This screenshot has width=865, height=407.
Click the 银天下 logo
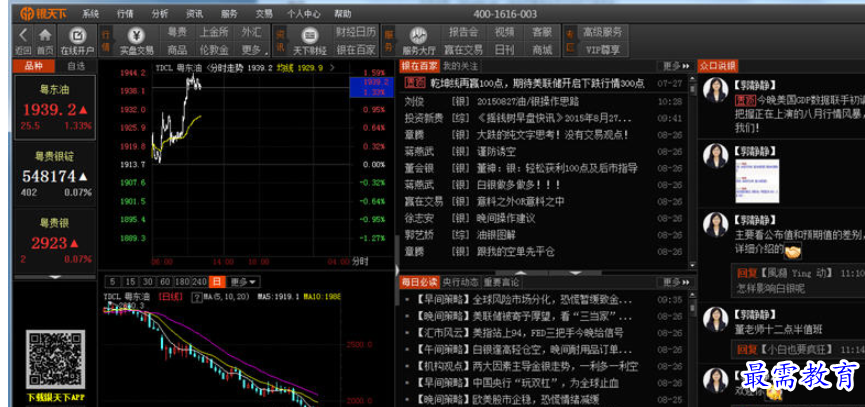42,14
